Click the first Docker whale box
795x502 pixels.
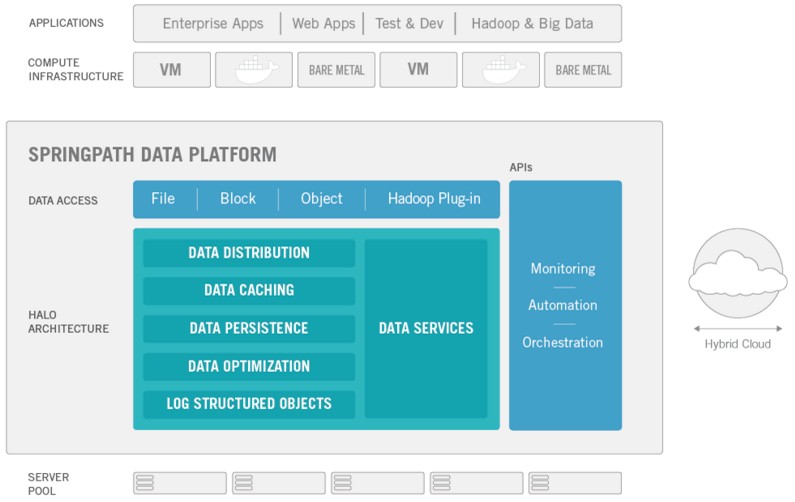(x=254, y=70)
